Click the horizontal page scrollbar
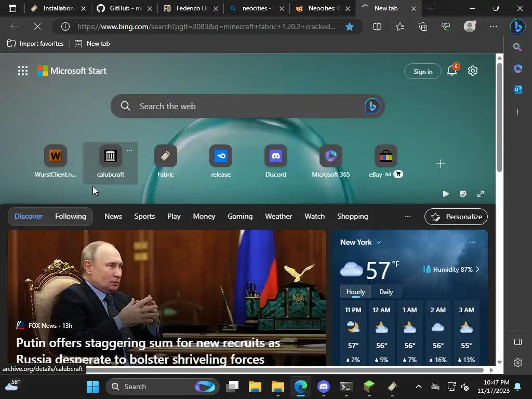 pyautogui.click(x=284, y=370)
